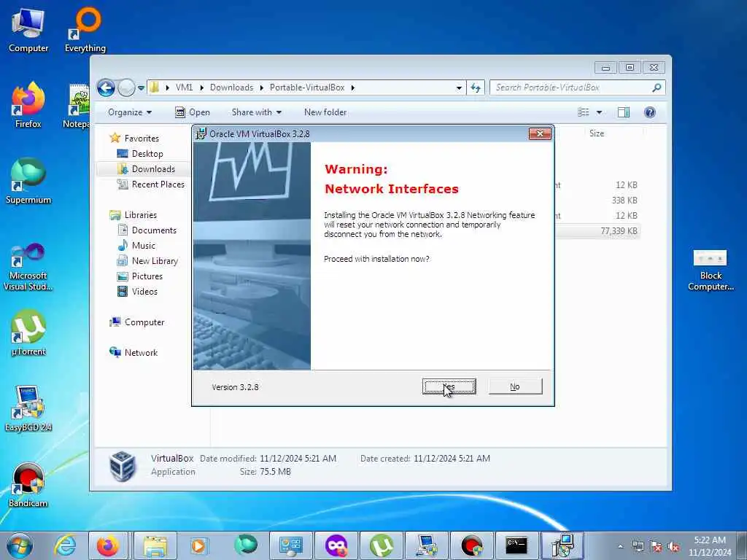This screenshot has height=560, width=747.
Task: Open Recent Places in navigation pane
Action: (x=158, y=184)
